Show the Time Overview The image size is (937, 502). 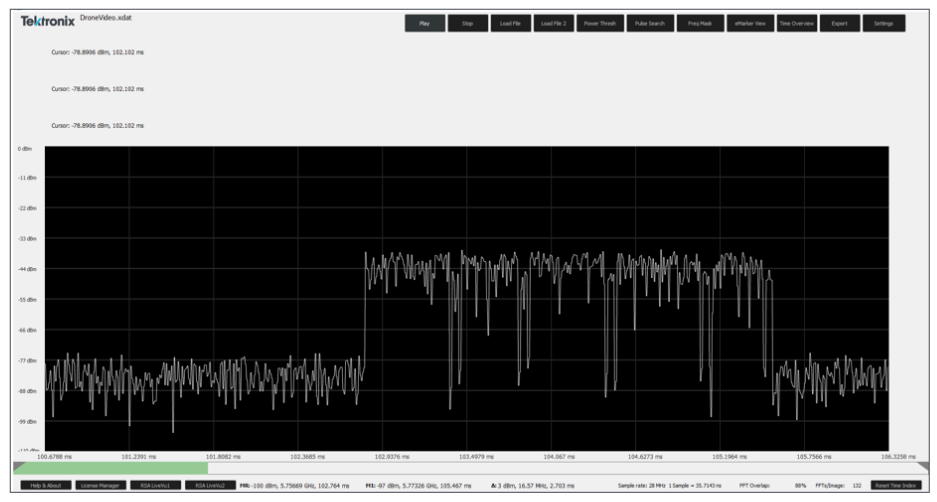click(797, 23)
